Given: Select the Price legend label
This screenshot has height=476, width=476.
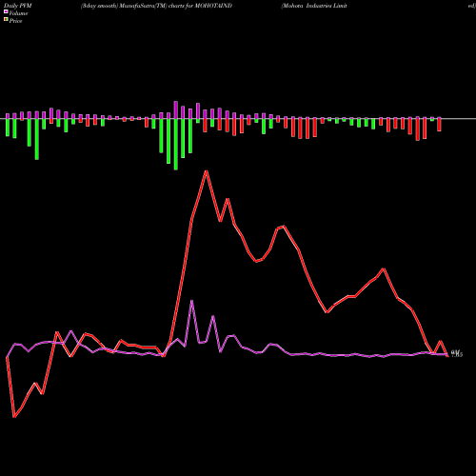Looking at the screenshot, I should point(15,21).
